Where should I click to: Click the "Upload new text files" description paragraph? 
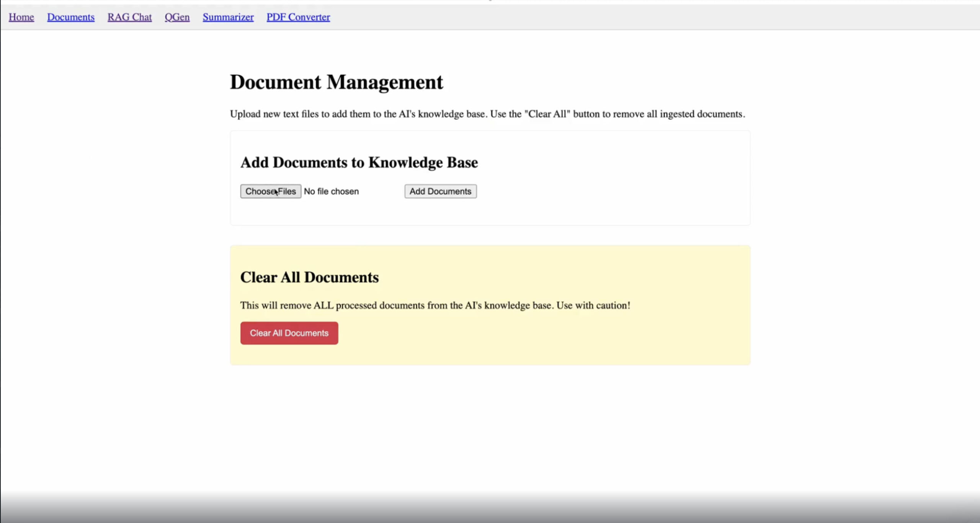(345, 114)
